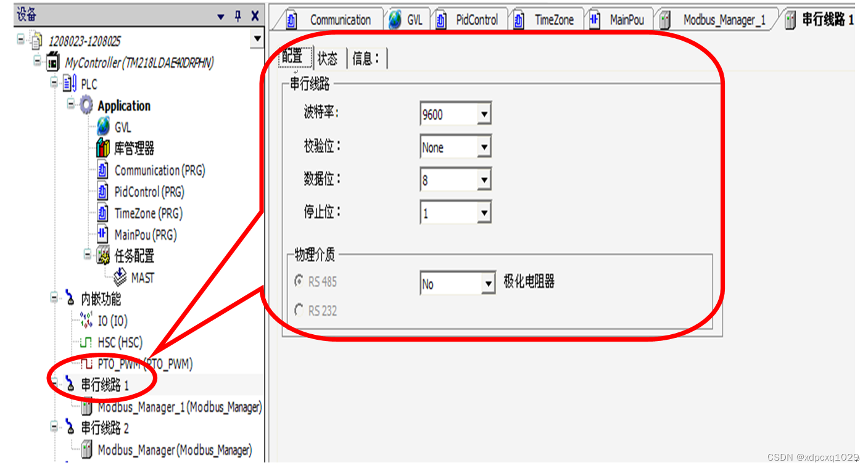Viewport: 868px width, 468px height.
Task: Collapse the 串行线路 2 tree node
Action: (x=54, y=427)
